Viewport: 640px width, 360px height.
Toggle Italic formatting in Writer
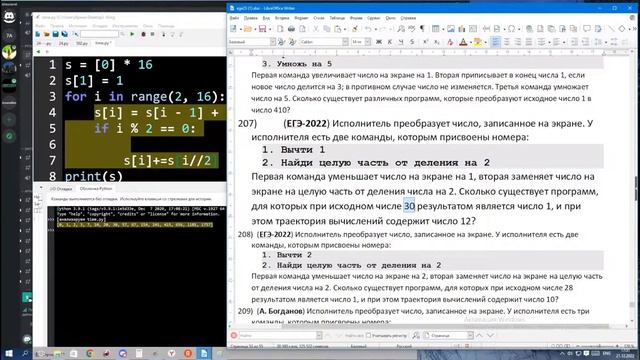[390, 42]
